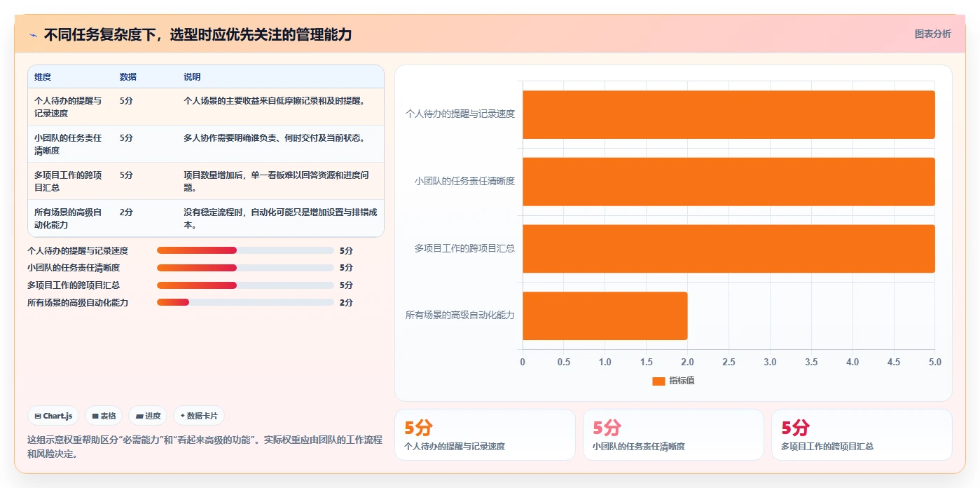
Task: Click progress bar for 小团队的任务责任清晰度
Action: [245, 268]
